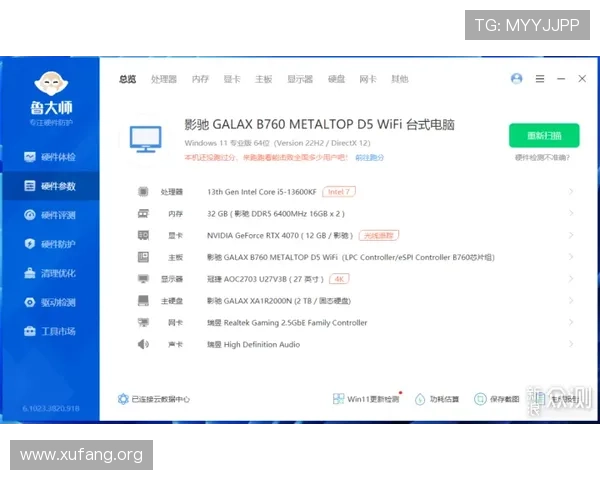Open 功耗估算 tool
600x480 pixels.
(x=437, y=399)
